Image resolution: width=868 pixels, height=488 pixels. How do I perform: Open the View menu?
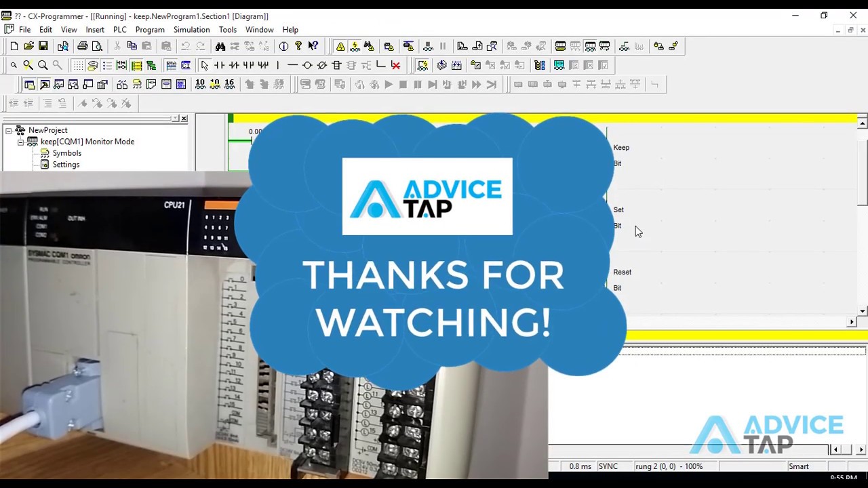(68, 30)
